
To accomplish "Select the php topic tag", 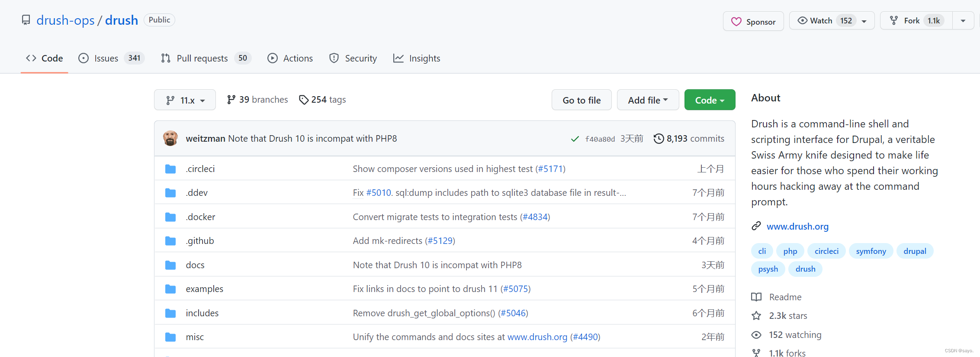I will click(x=790, y=251).
